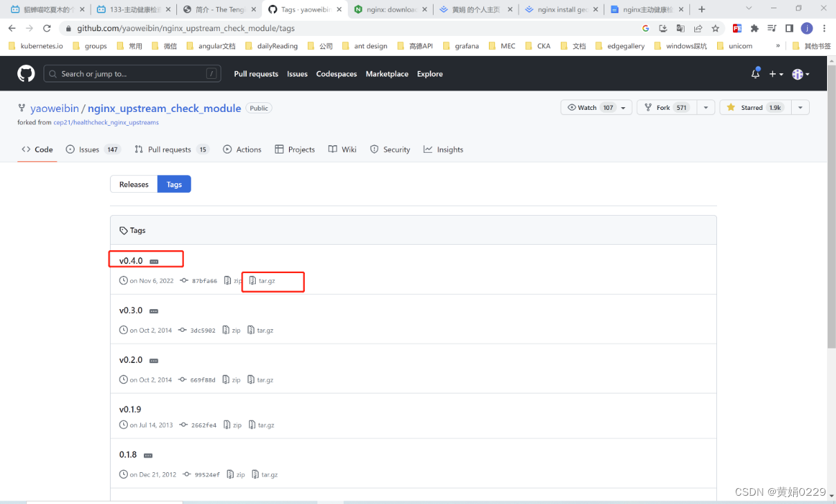Open Codespaces in the header
The width and height of the screenshot is (836, 504).
tap(337, 74)
